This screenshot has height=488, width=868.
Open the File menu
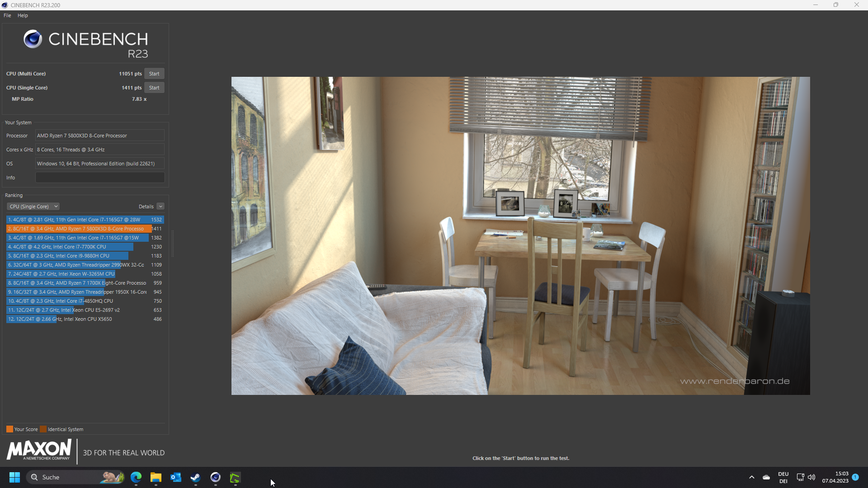pyautogui.click(x=7, y=15)
